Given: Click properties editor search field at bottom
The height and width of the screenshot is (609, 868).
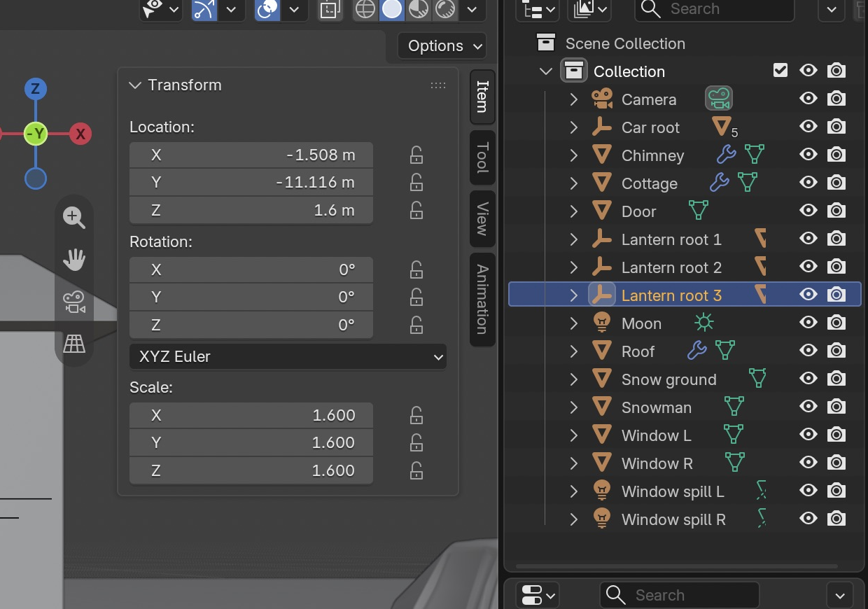Looking at the screenshot, I should coord(679,595).
